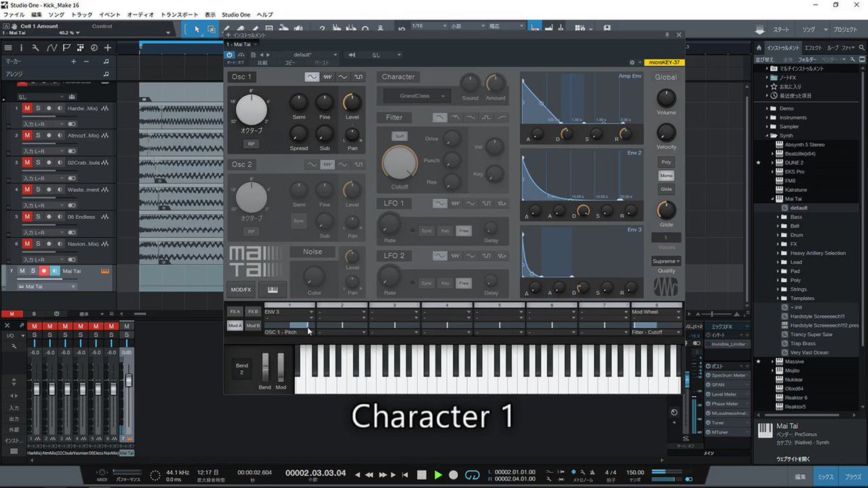
Task: Switch to Mod B tab
Action: [x=252, y=325]
